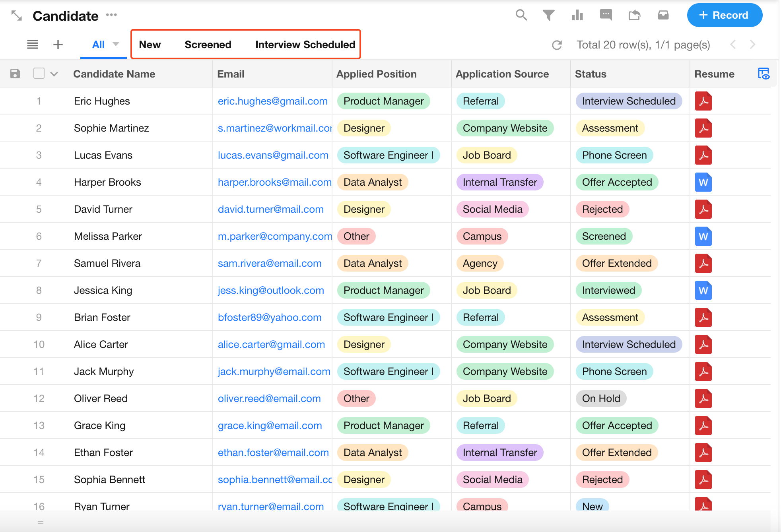Open Samuel Rivera's PDF resume

[x=703, y=263]
